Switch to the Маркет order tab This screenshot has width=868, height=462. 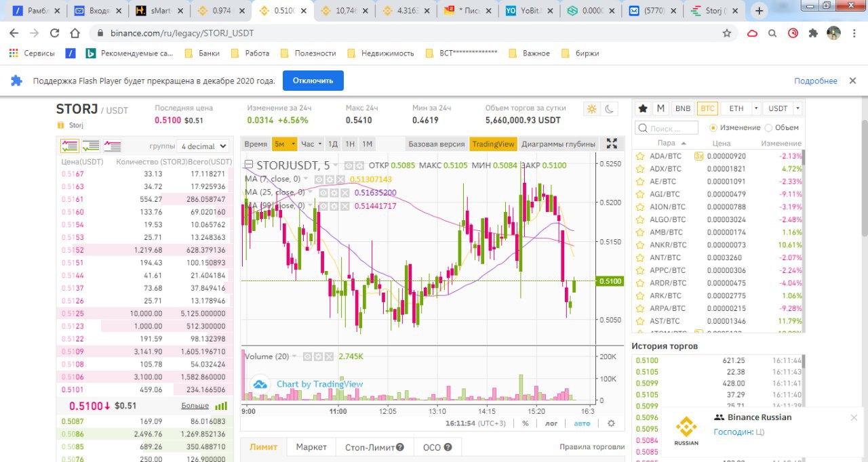(x=311, y=447)
